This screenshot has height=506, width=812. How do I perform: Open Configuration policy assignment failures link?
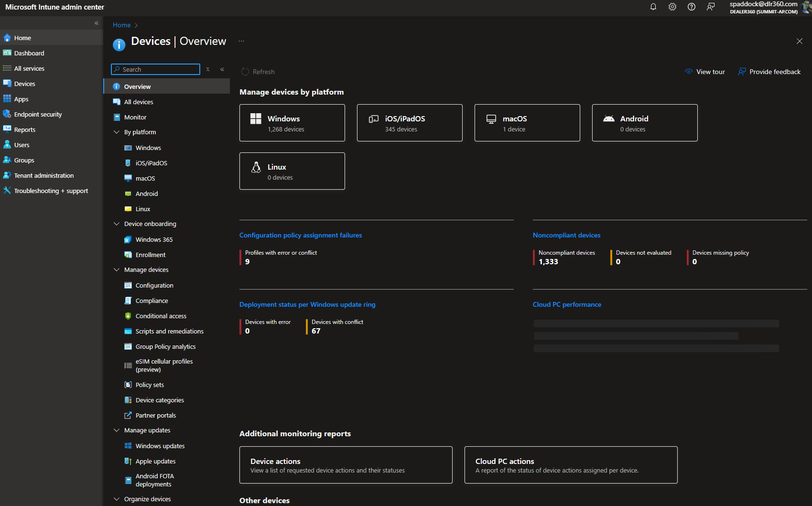coord(301,235)
